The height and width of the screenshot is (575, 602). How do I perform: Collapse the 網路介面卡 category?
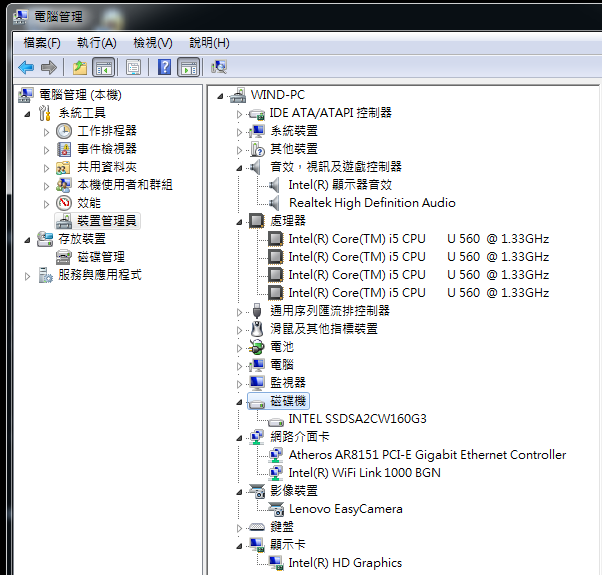click(x=239, y=438)
